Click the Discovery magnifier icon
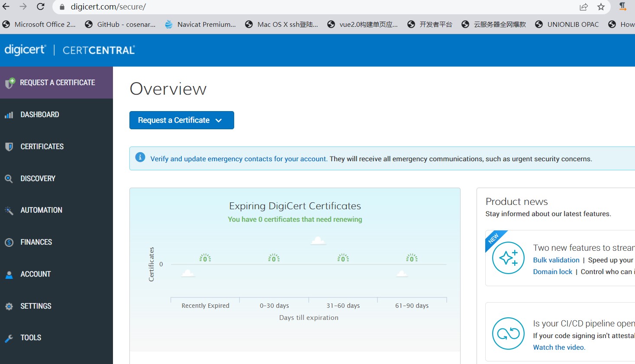 (x=9, y=179)
